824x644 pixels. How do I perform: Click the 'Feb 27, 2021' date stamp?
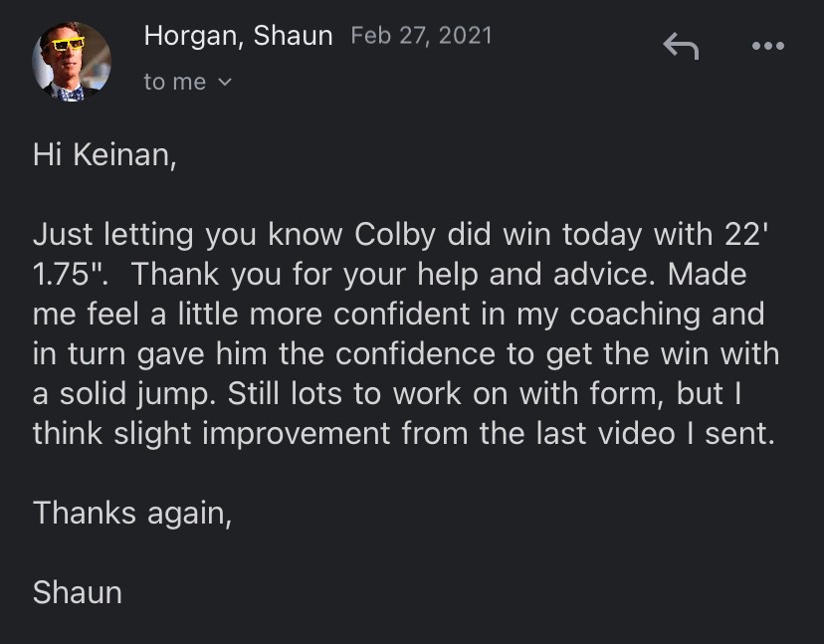[422, 36]
